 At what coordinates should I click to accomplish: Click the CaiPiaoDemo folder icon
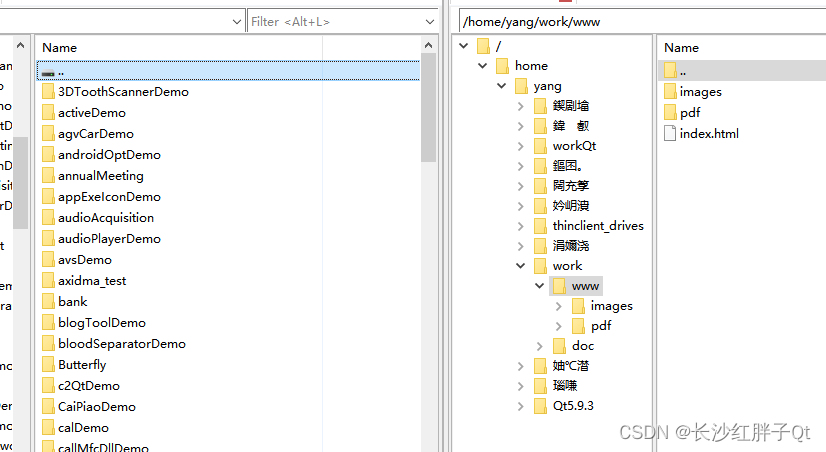pyautogui.click(x=48, y=407)
